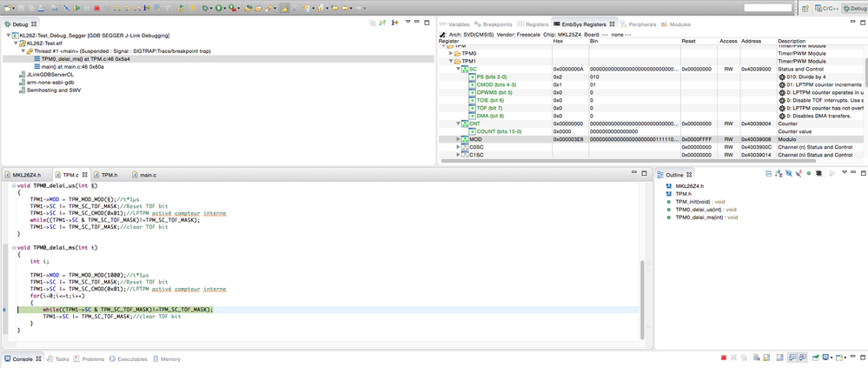Switch to the Debug perspective button
This screenshot has width=868, height=368.
pyautogui.click(x=853, y=9)
